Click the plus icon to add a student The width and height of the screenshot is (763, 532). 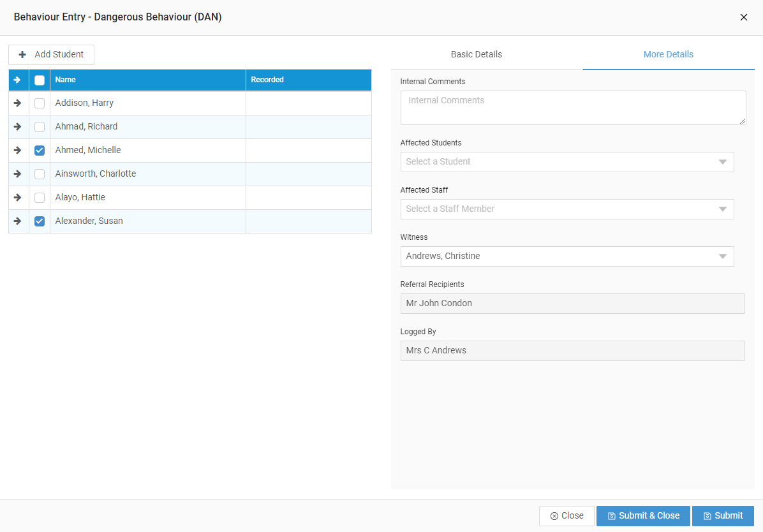(x=22, y=55)
